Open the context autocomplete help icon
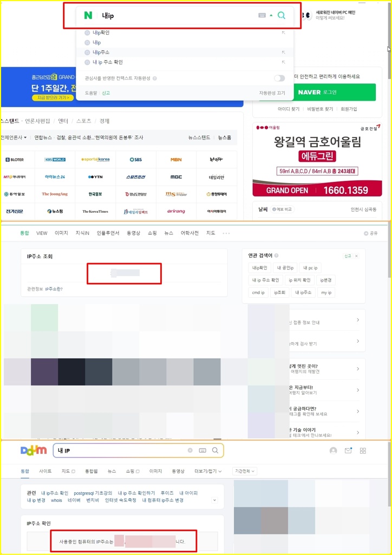392x555 pixels. click(x=155, y=78)
